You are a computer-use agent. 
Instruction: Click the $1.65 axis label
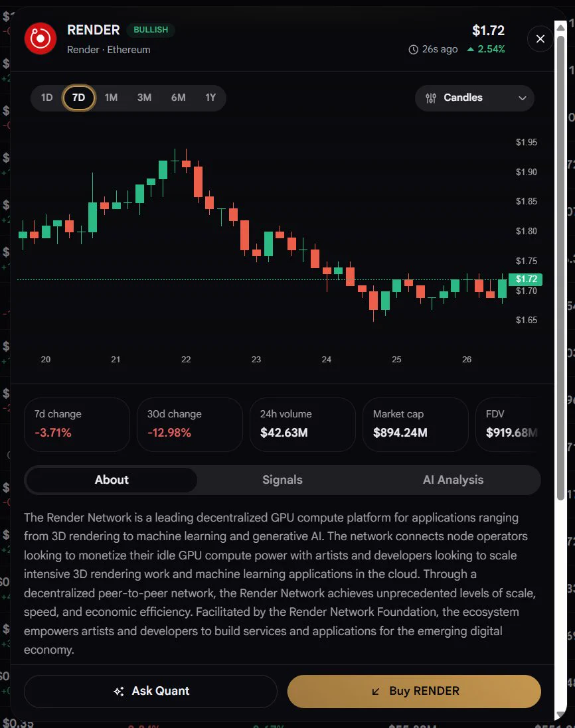pos(527,320)
